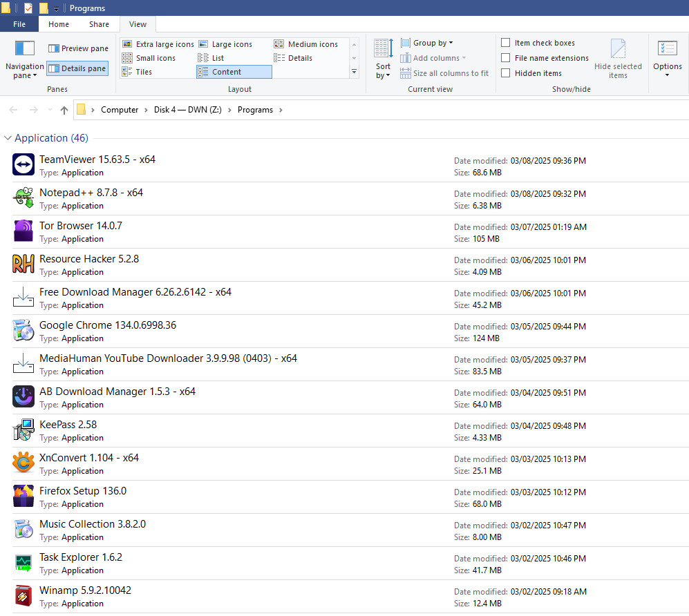Switch layout to Extra large icons

click(158, 44)
